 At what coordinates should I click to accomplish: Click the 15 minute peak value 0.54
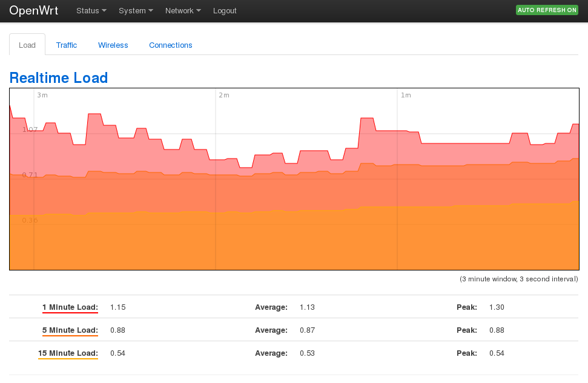[497, 353]
